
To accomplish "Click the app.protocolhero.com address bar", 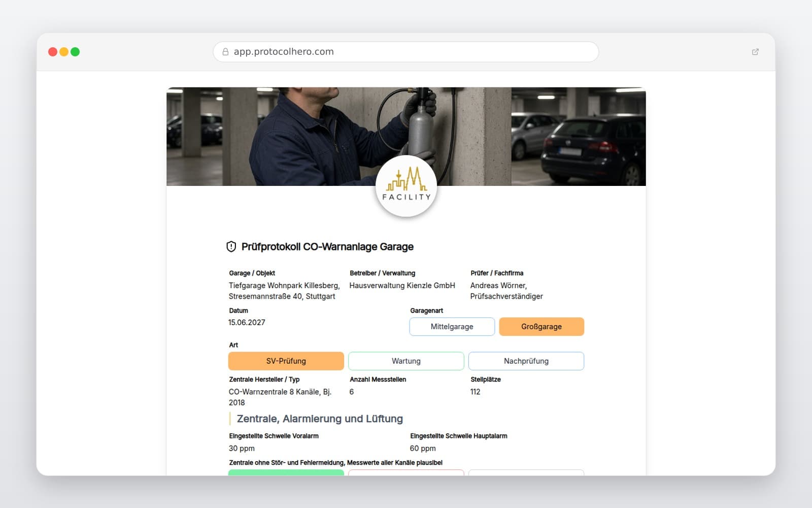I will (406, 52).
